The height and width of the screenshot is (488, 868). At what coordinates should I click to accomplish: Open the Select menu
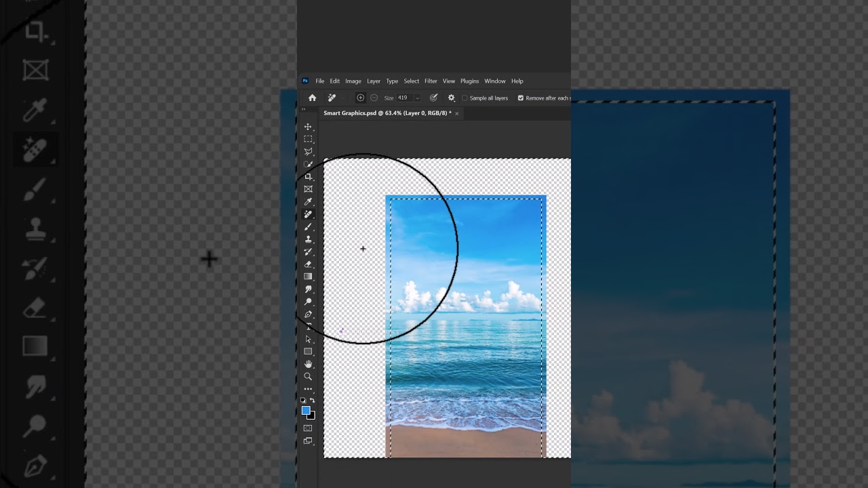[411, 81]
